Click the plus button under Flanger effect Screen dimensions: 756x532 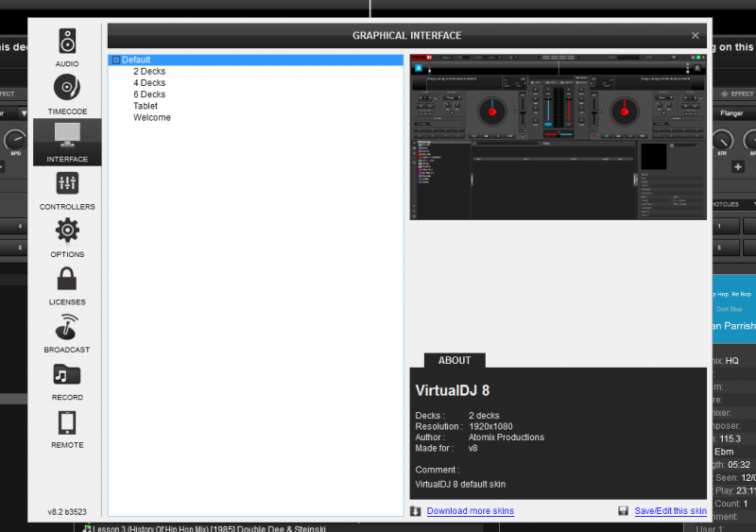point(738,167)
